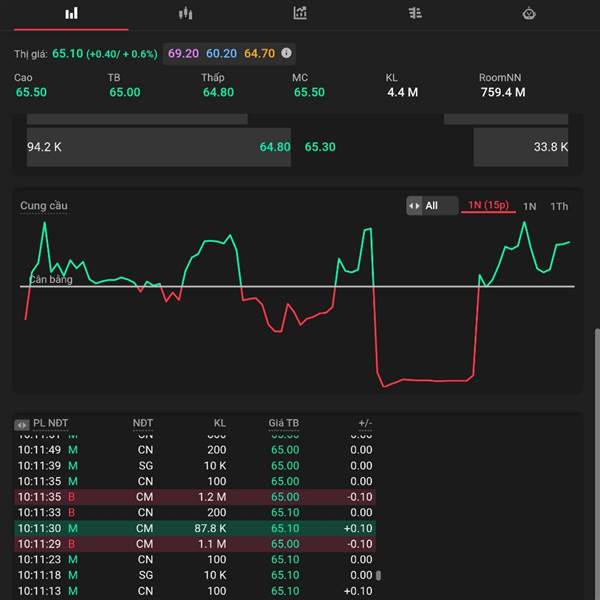This screenshot has height=600, width=600.
Task: Click the Cao value 65.50
Action: tap(31, 92)
